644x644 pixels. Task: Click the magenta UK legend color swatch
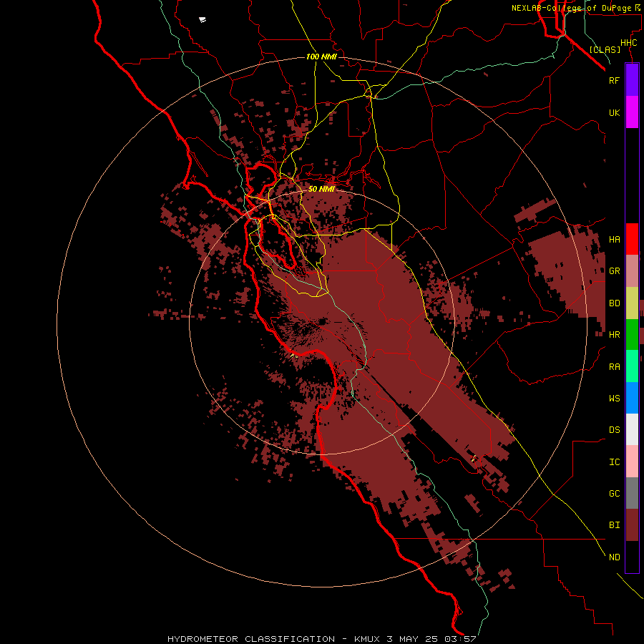[632, 112]
